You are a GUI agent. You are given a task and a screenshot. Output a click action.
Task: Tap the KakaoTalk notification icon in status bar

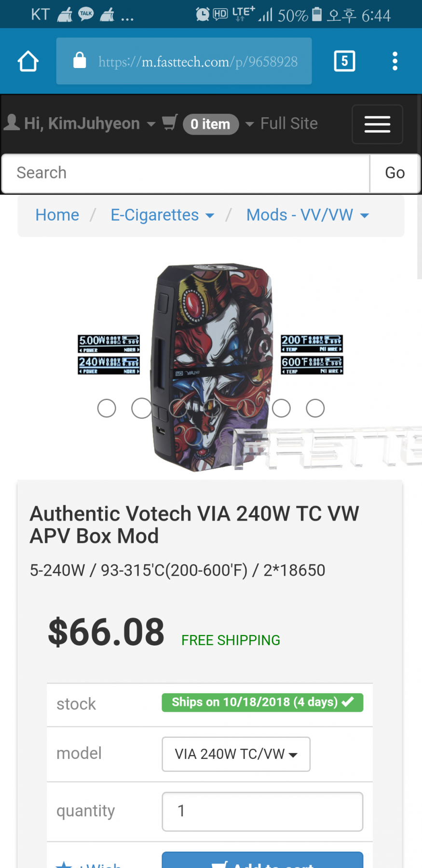[x=86, y=14]
